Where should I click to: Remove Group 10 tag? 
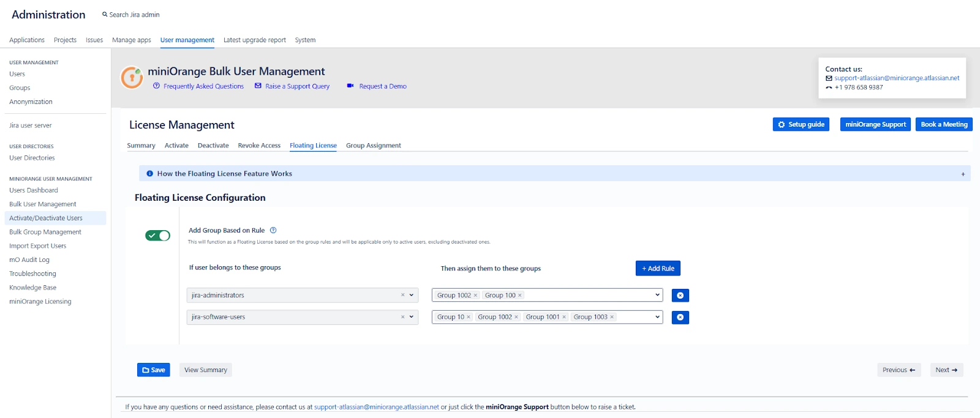coord(469,317)
